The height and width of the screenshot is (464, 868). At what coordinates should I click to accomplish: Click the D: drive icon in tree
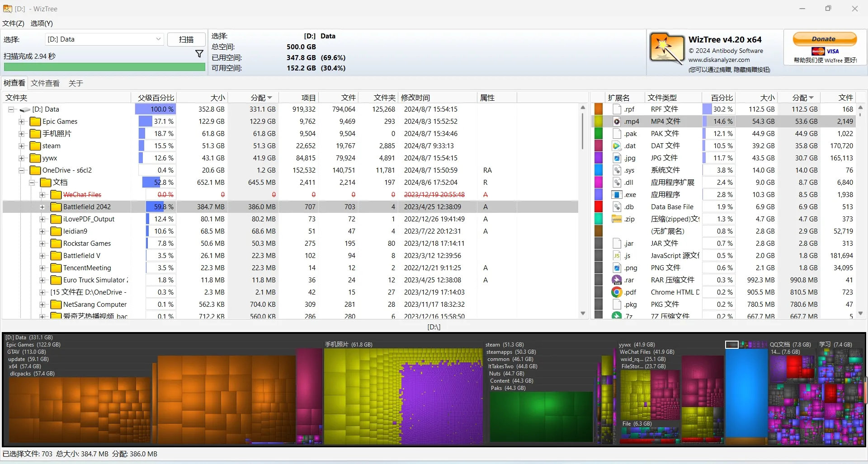click(x=25, y=109)
